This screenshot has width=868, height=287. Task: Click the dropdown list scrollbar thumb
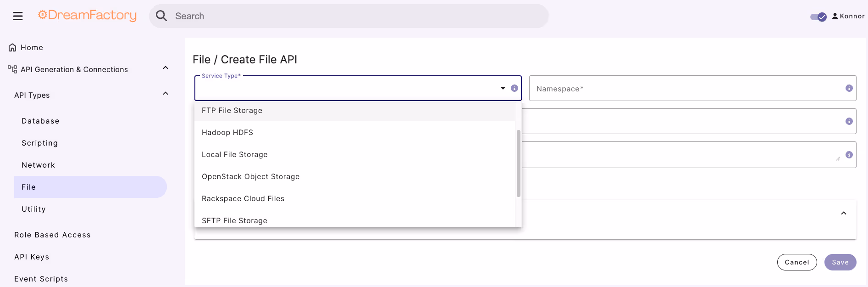click(x=519, y=163)
